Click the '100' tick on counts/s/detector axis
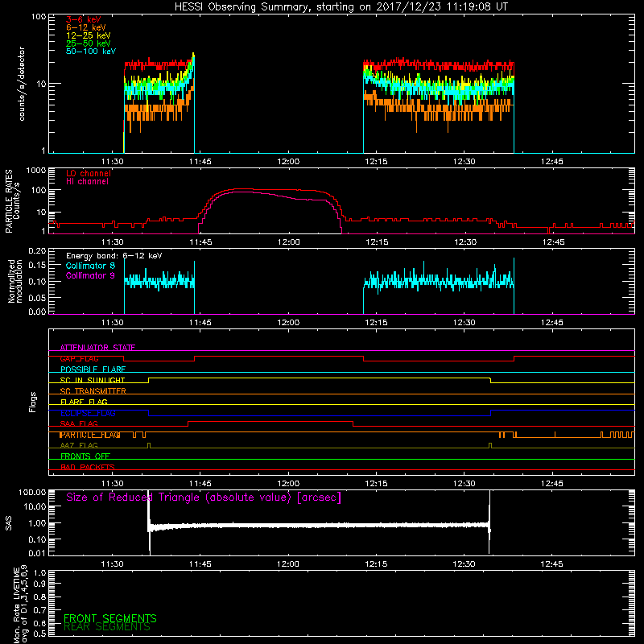This screenshot has height=644, width=644. point(38,17)
